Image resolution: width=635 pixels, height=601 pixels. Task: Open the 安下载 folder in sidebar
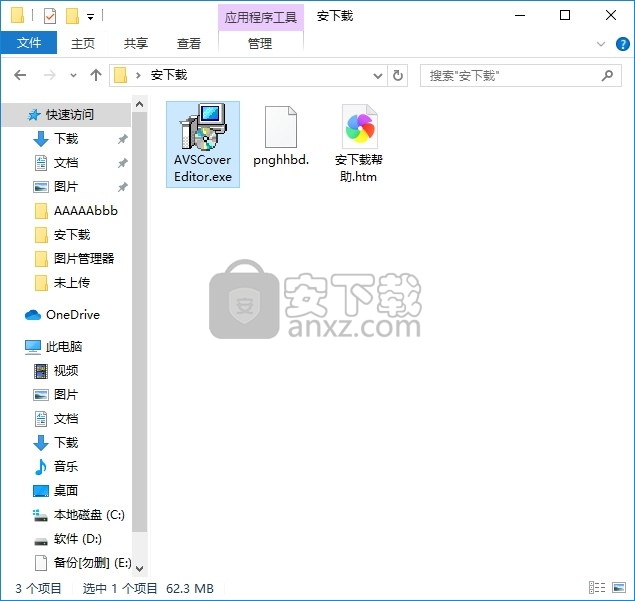[x=72, y=235]
